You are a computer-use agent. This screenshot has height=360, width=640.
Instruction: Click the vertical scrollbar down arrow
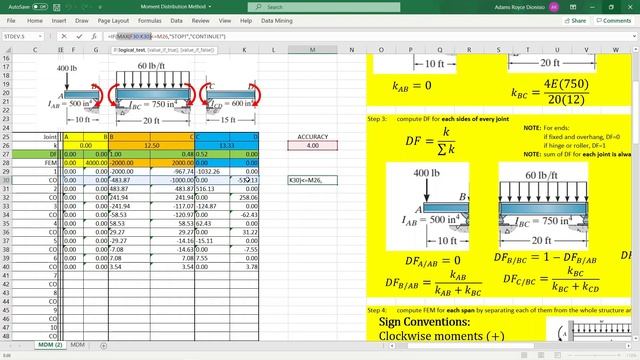[636, 338]
